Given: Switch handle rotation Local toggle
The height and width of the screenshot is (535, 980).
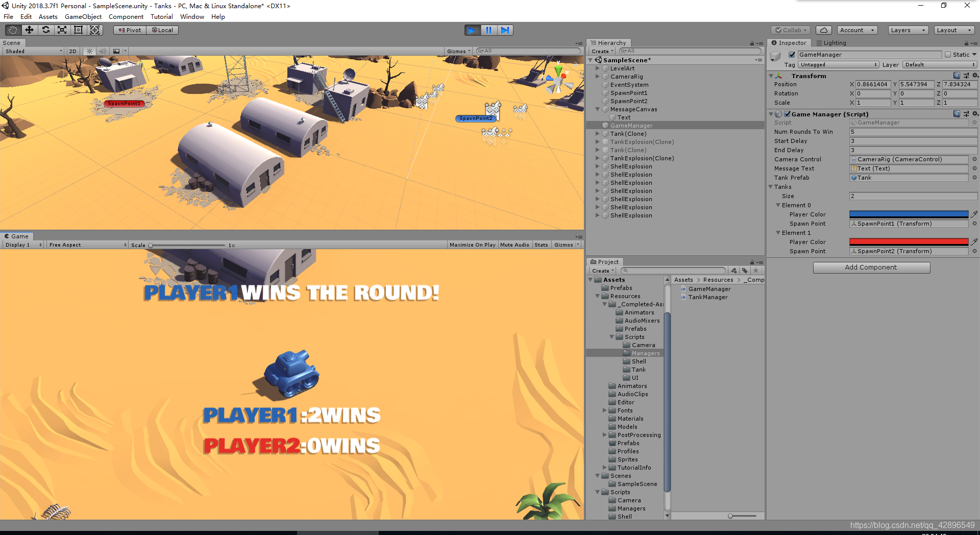Looking at the screenshot, I should click(162, 30).
